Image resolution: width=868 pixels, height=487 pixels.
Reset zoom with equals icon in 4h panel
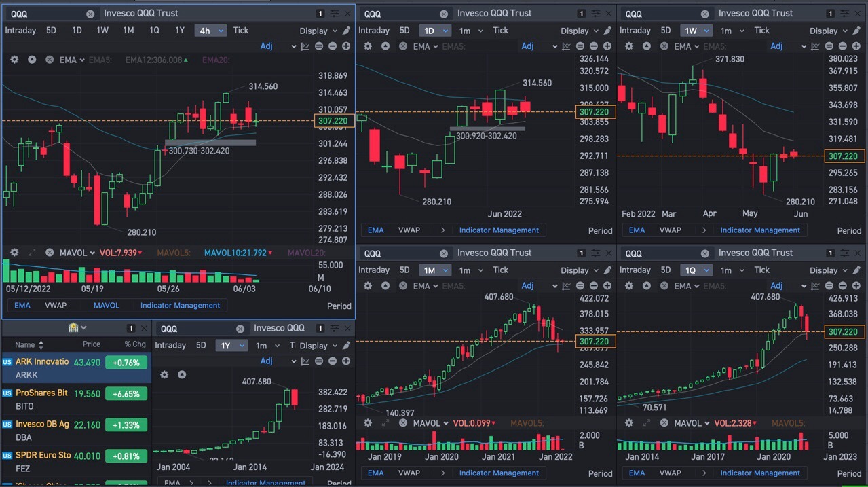tap(320, 46)
